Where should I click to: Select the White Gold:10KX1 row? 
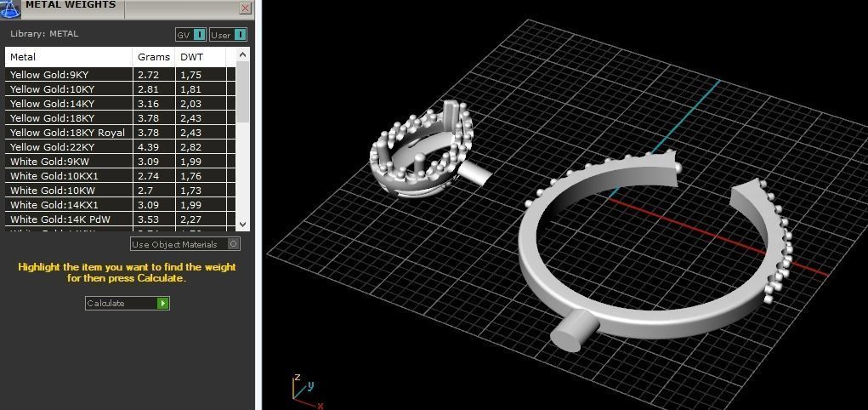pos(120,175)
